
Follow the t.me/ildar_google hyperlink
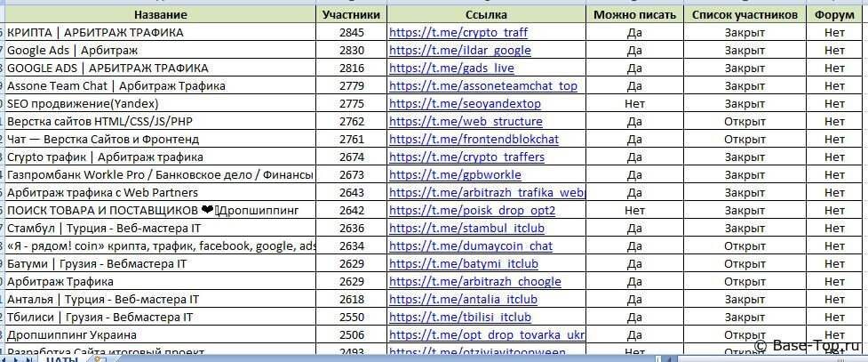pos(459,51)
